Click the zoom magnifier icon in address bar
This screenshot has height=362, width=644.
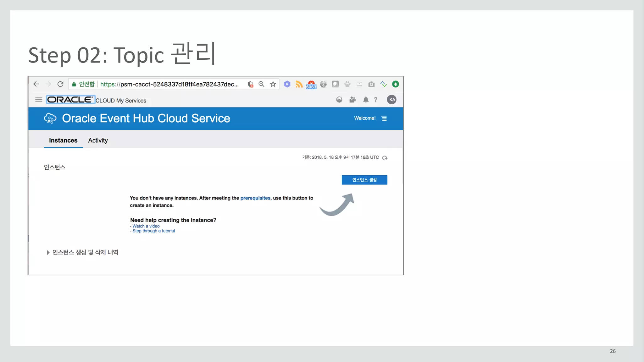(261, 84)
